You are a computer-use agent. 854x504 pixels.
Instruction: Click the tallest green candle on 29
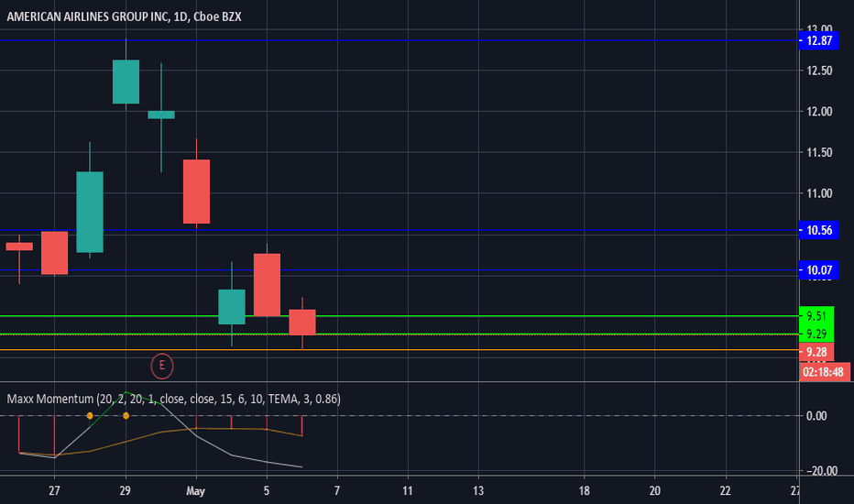coord(126,82)
